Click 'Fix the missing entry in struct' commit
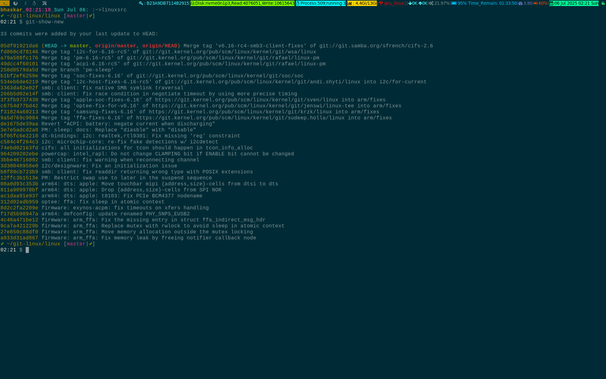 (x=133, y=219)
